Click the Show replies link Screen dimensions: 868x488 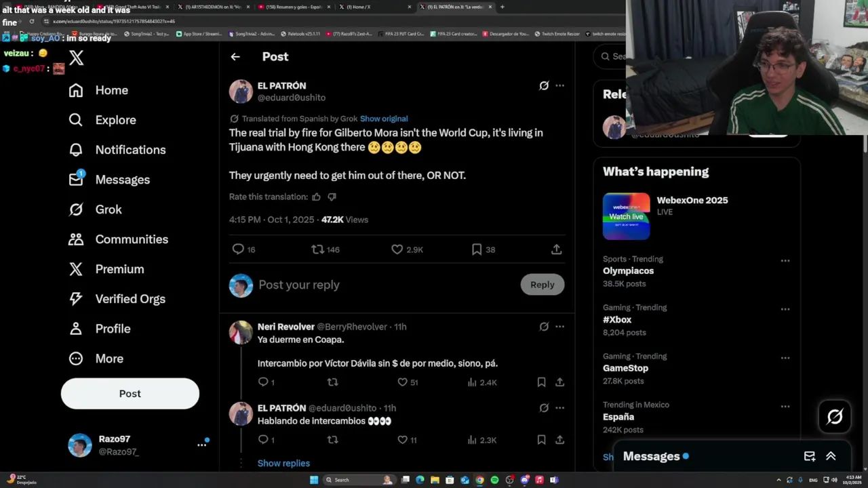point(283,464)
